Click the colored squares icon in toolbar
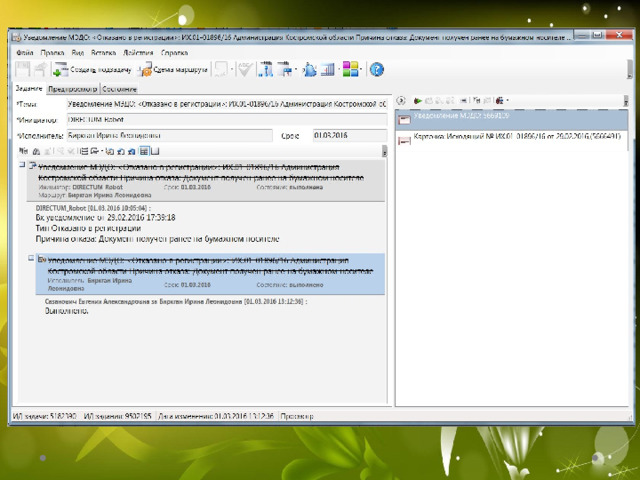The width and height of the screenshot is (640, 480). point(350,69)
